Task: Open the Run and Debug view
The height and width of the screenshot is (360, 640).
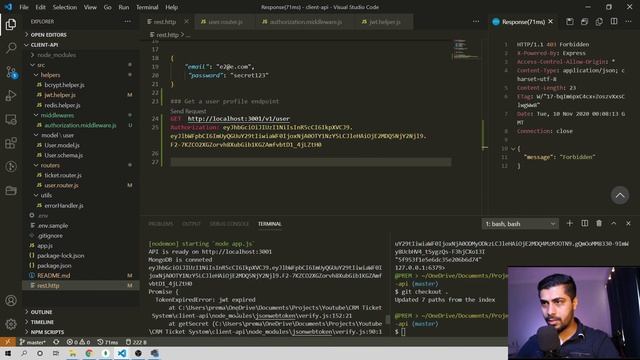Action: tap(11, 96)
